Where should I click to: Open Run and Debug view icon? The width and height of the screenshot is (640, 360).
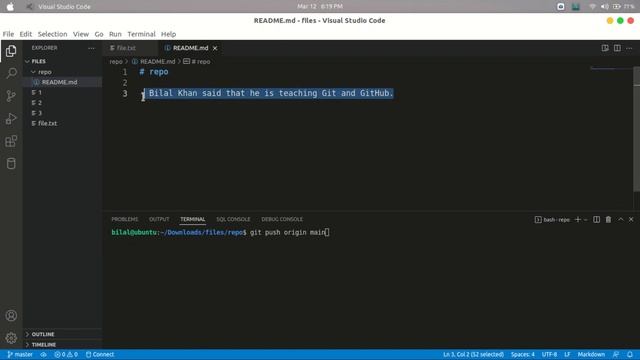(11, 119)
